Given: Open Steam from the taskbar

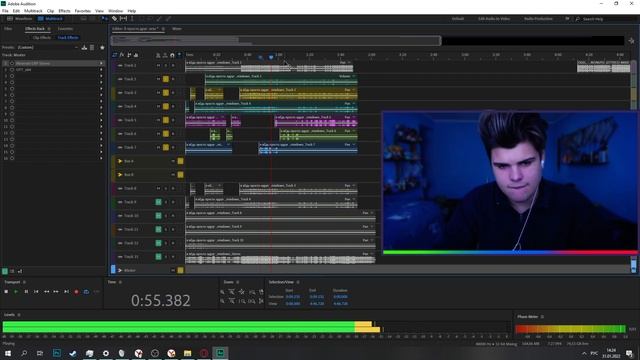Looking at the screenshot, I should click(x=73, y=353).
